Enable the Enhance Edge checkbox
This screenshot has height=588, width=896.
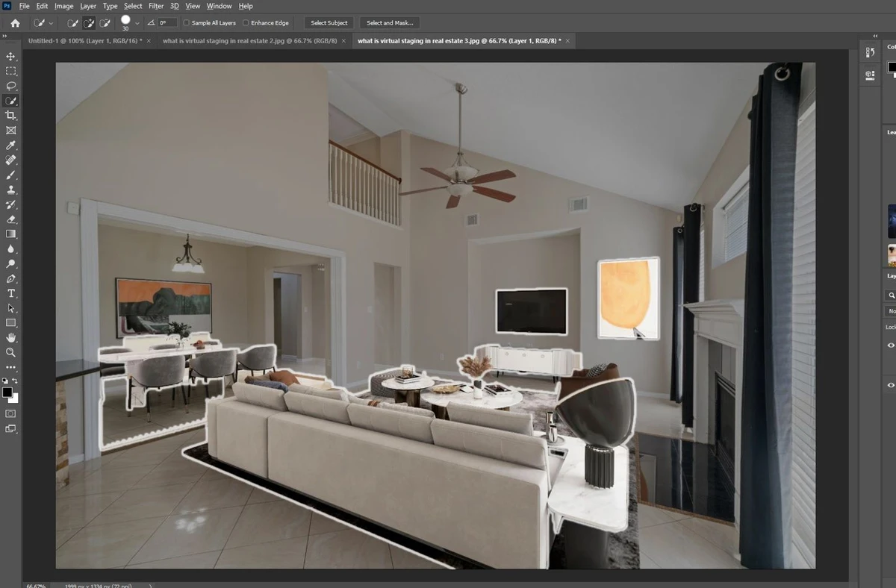click(246, 22)
